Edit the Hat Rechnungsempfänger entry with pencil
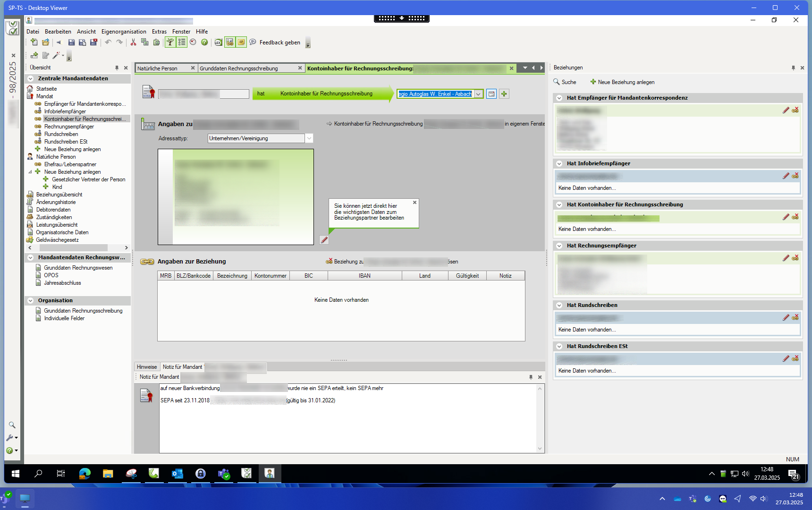812x510 pixels. point(786,258)
